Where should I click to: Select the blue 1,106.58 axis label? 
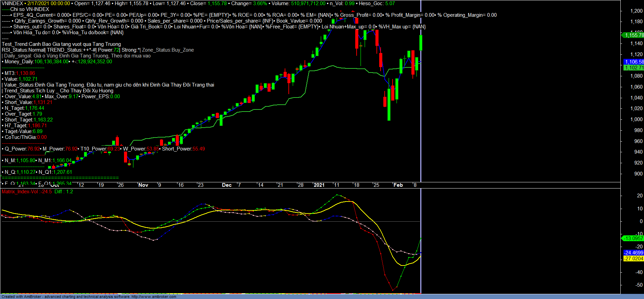(x=634, y=62)
